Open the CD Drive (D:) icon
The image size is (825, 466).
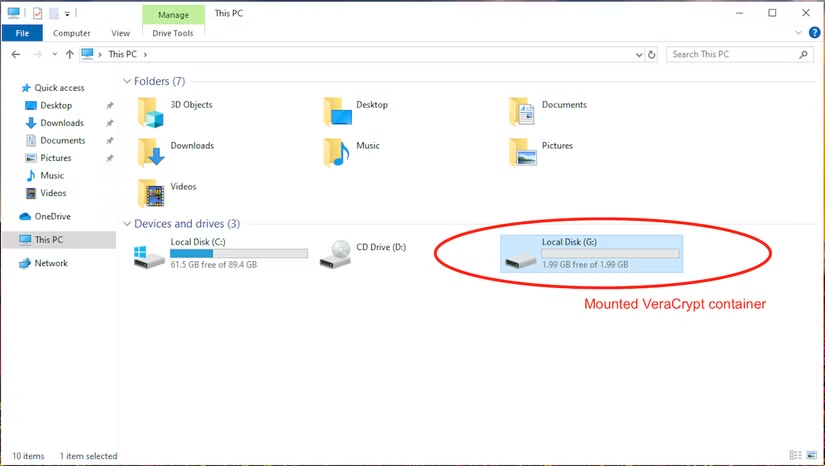(336, 255)
